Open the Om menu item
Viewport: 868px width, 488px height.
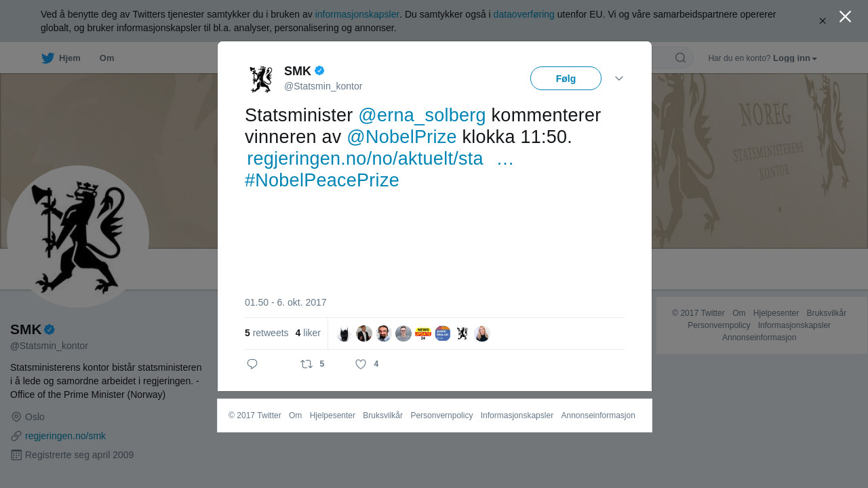point(106,58)
